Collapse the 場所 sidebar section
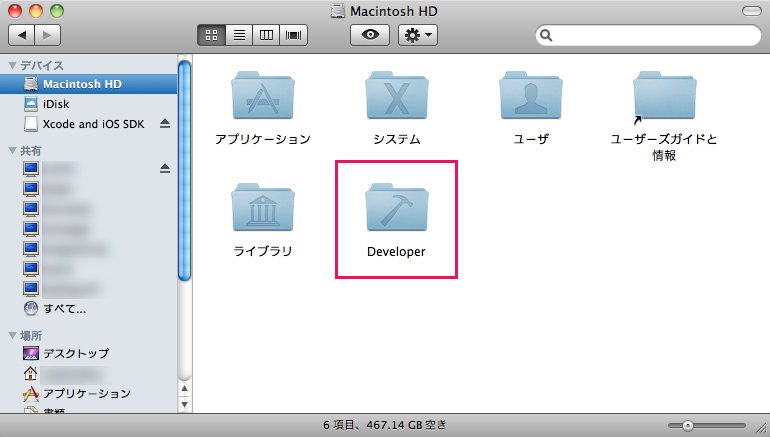This screenshot has height=437, width=770. [x=13, y=335]
